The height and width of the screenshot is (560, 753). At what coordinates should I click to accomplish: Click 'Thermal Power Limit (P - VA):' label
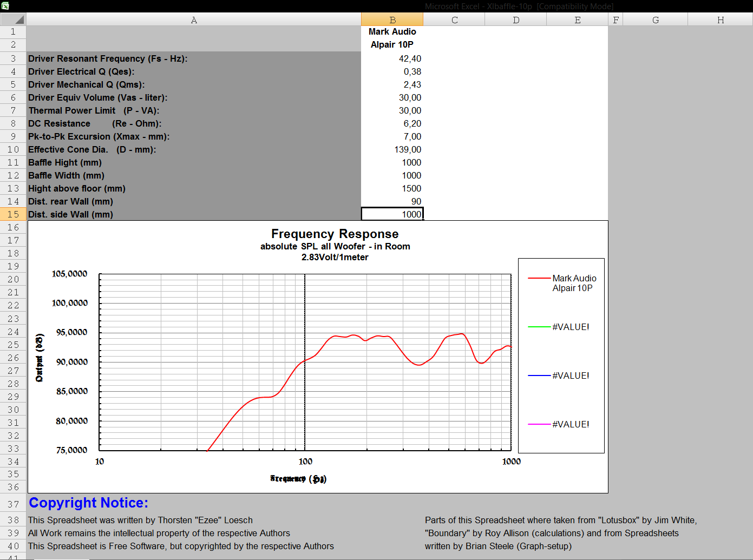(x=94, y=110)
